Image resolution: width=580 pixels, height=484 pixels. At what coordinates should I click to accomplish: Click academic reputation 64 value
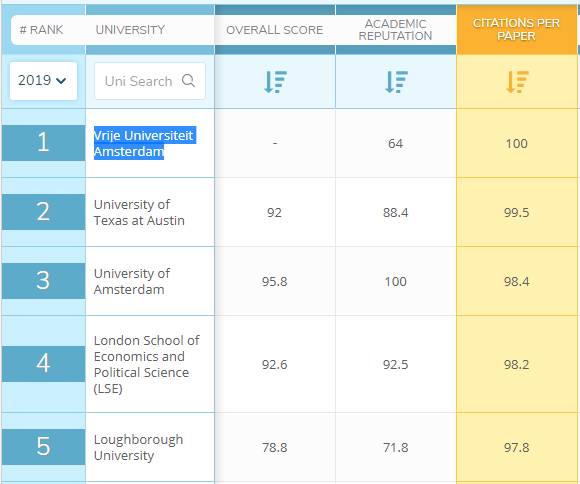395,143
